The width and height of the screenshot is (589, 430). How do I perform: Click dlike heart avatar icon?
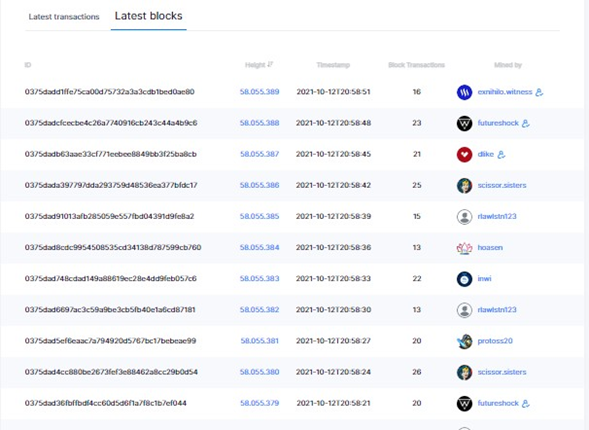pyautogui.click(x=464, y=154)
